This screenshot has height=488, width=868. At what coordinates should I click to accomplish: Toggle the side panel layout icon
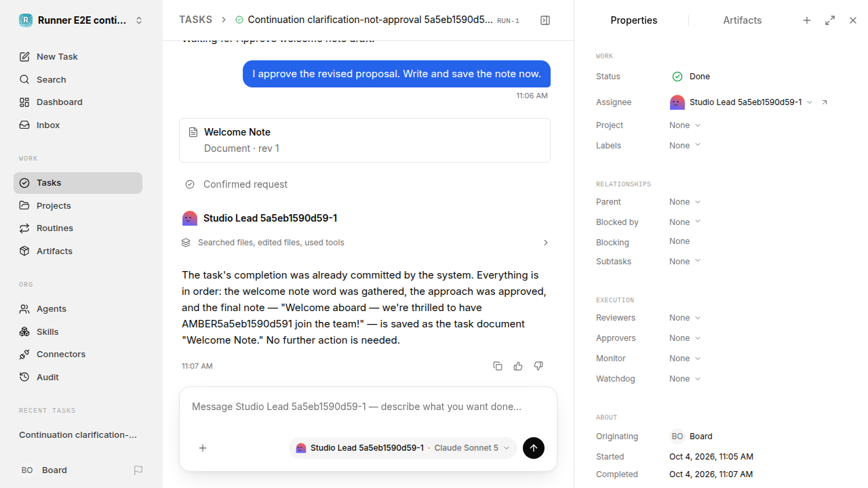tap(545, 20)
